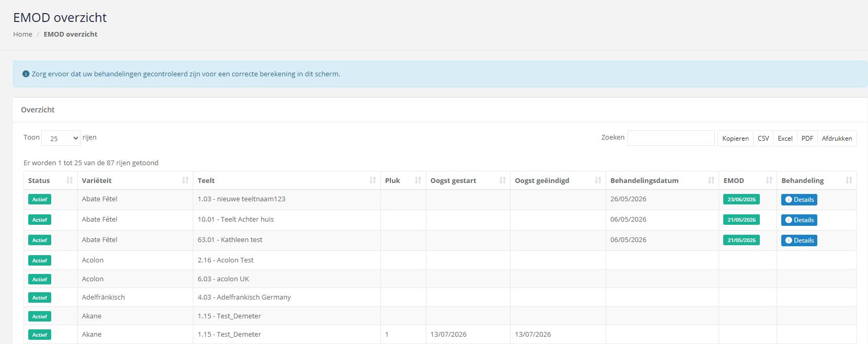Screen dimensions: 868x344
Task: Click the info icon in the blue notice
Action: (x=26, y=74)
